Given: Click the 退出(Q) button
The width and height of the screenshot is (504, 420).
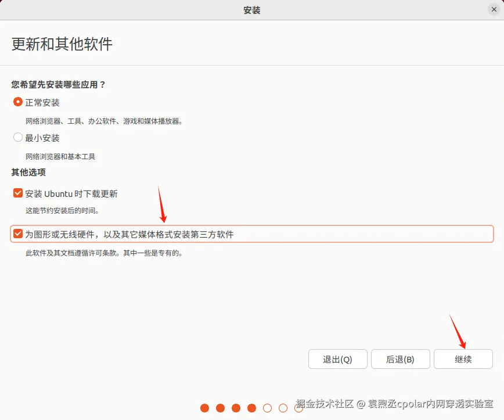Looking at the screenshot, I should (x=337, y=359).
